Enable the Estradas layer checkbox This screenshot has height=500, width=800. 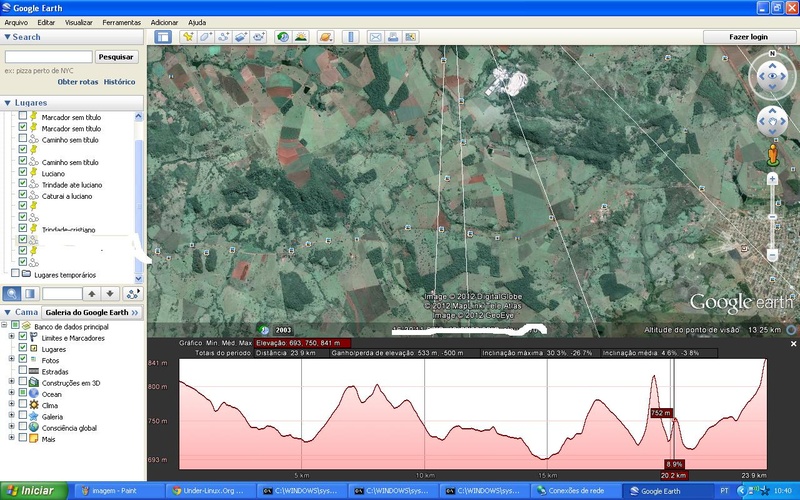(23, 372)
